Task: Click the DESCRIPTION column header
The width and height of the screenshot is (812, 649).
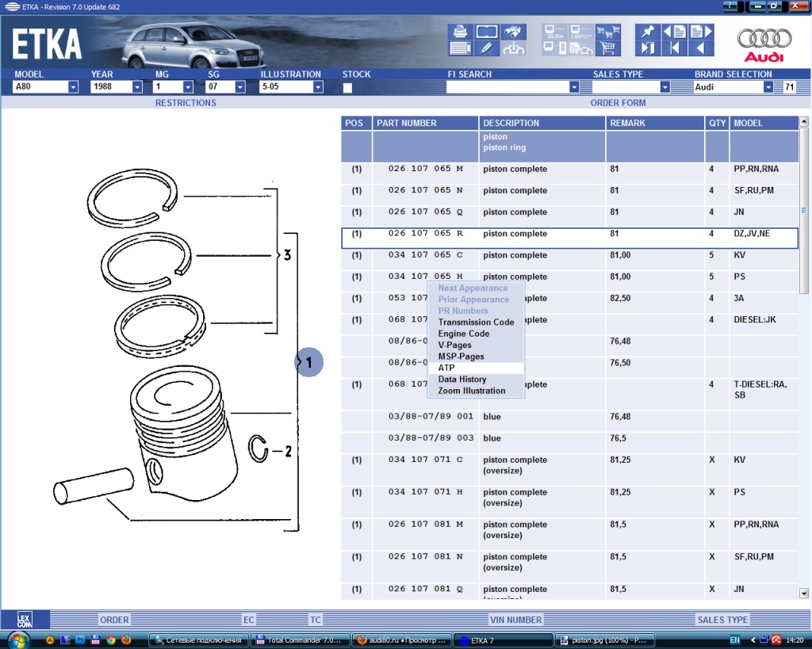Action: coord(542,123)
